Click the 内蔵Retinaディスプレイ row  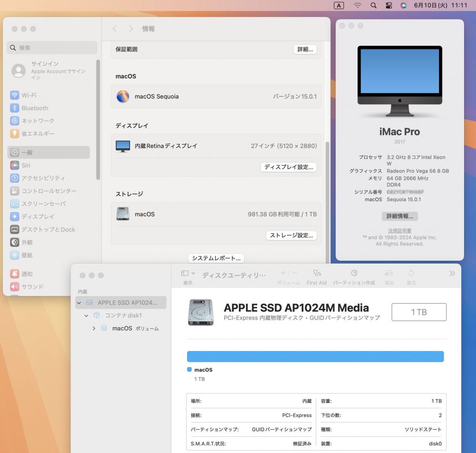(x=216, y=146)
